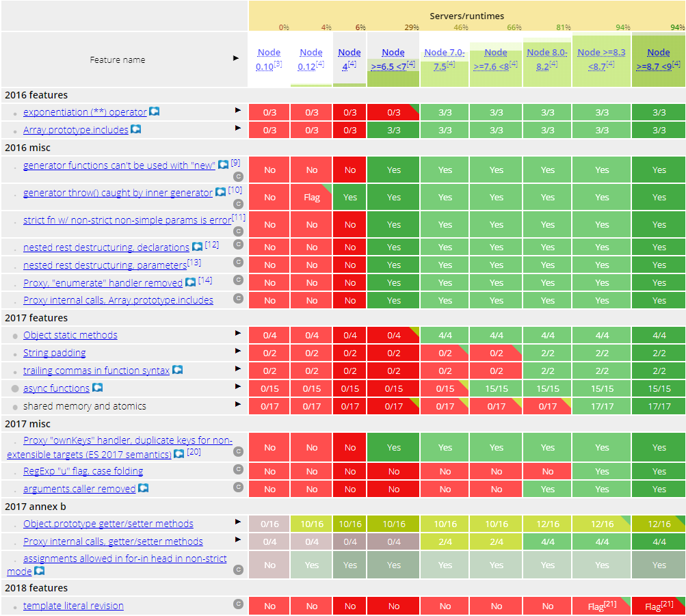Expand Array.prototype.includes subtests
686x616 pixels.
(x=237, y=128)
